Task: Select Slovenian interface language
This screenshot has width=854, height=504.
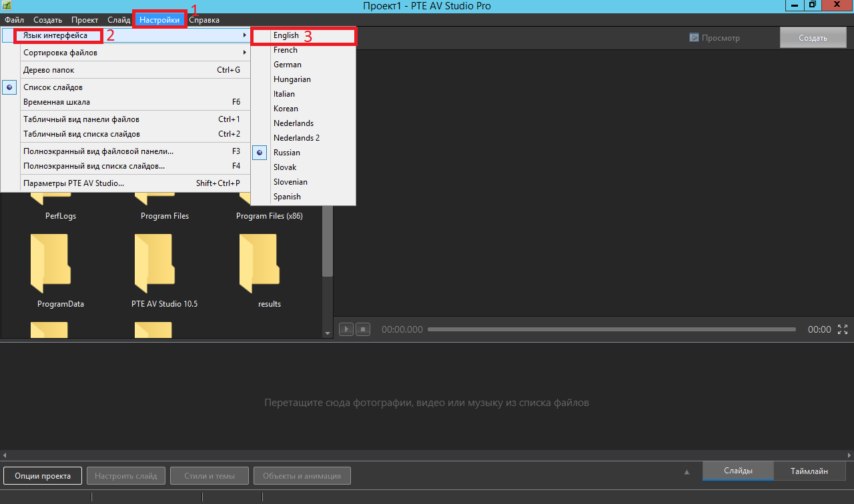Action: click(x=304, y=182)
